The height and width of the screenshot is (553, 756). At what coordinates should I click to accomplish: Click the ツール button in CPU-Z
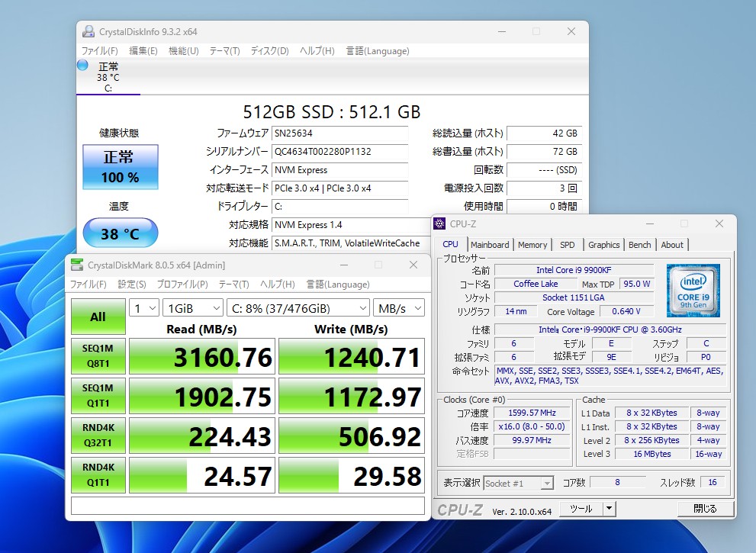click(581, 508)
